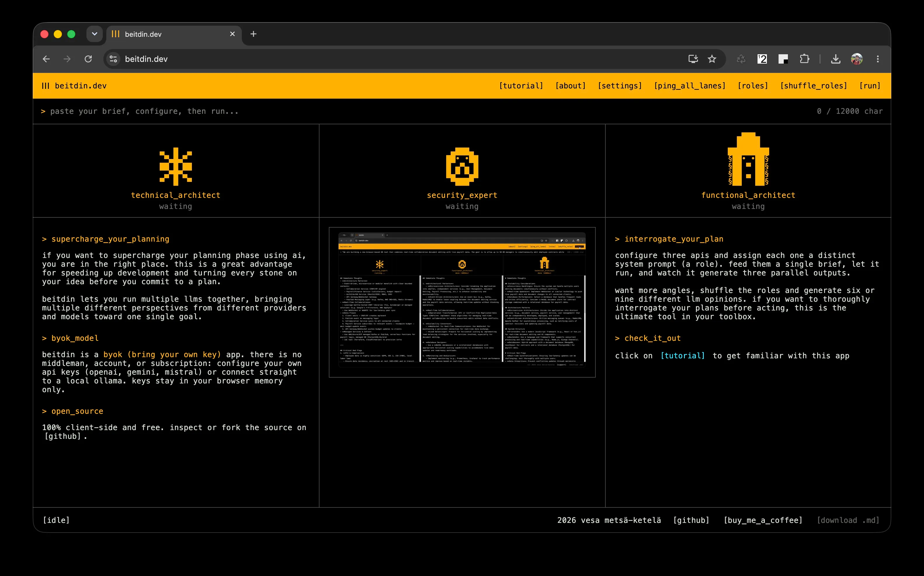The width and height of the screenshot is (924, 576).
Task: Open the app preview screenshot thumbnail
Action: pyautogui.click(x=462, y=302)
